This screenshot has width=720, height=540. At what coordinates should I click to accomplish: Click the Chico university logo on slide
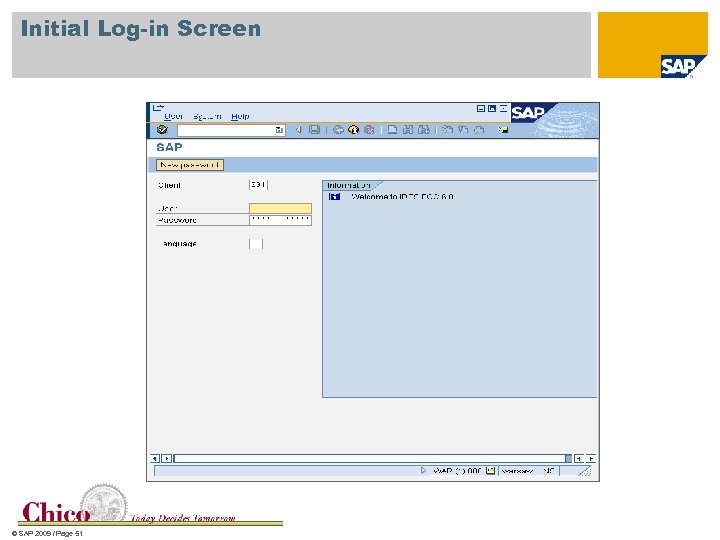(73, 505)
